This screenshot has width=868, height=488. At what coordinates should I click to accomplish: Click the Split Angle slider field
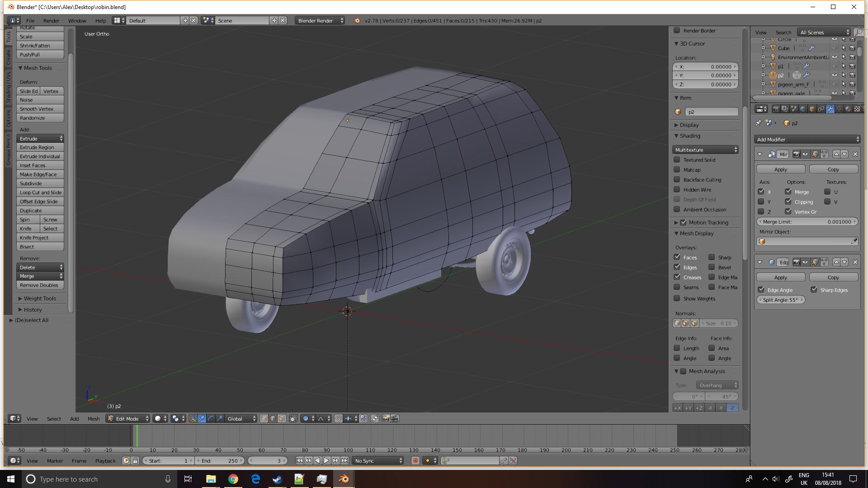click(x=781, y=300)
